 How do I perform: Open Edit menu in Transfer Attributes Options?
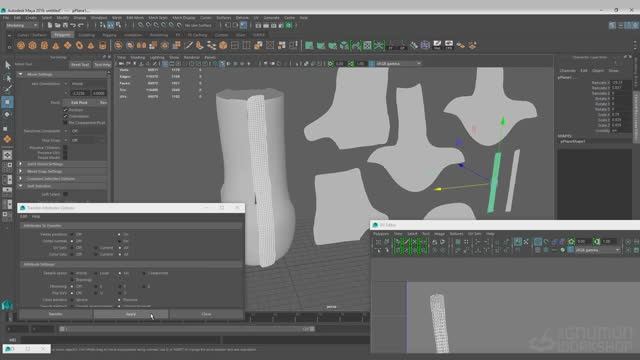pyautogui.click(x=24, y=216)
